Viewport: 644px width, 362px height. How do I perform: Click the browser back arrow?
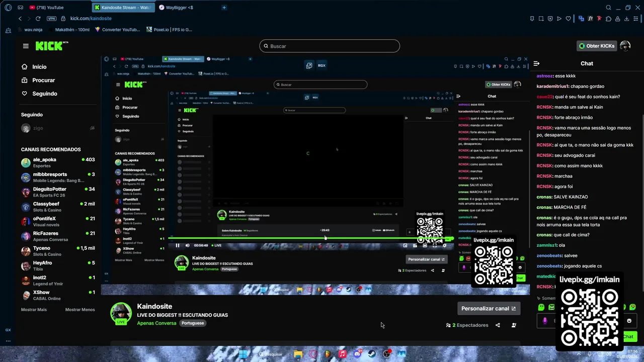pyautogui.click(x=20, y=19)
